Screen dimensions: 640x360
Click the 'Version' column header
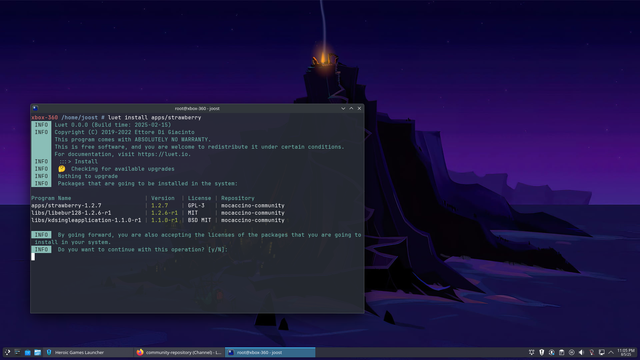click(163, 198)
